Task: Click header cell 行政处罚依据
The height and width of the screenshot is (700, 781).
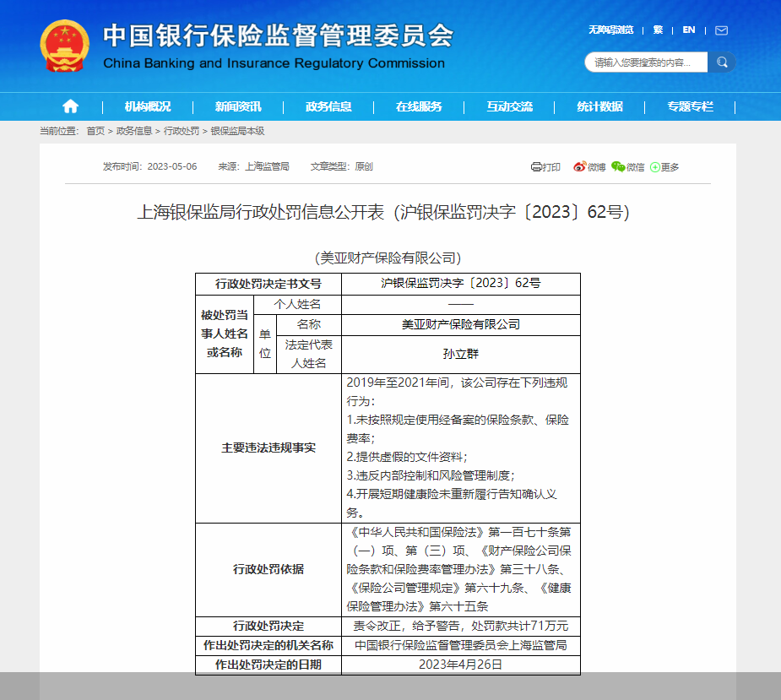Action: point(268,569)
